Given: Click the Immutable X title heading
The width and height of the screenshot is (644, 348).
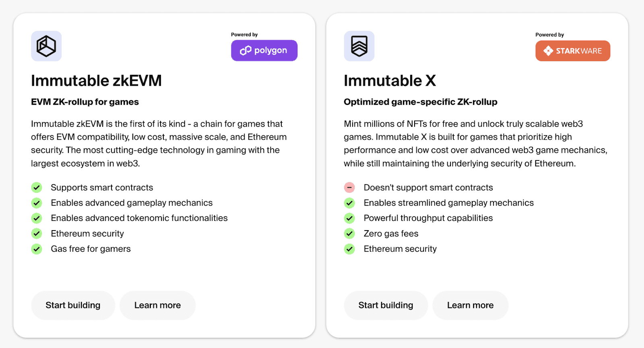Looking at the screenshot, I should 390,80.
